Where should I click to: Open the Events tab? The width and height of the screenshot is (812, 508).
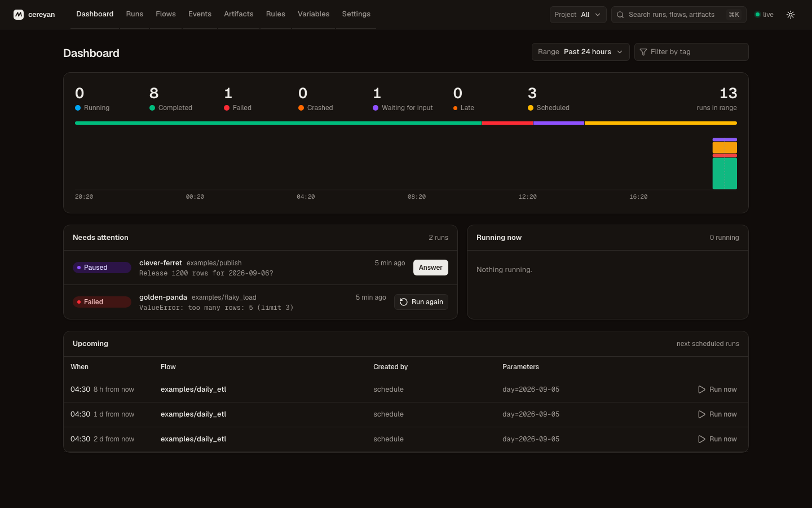click(x=200, y=14)
